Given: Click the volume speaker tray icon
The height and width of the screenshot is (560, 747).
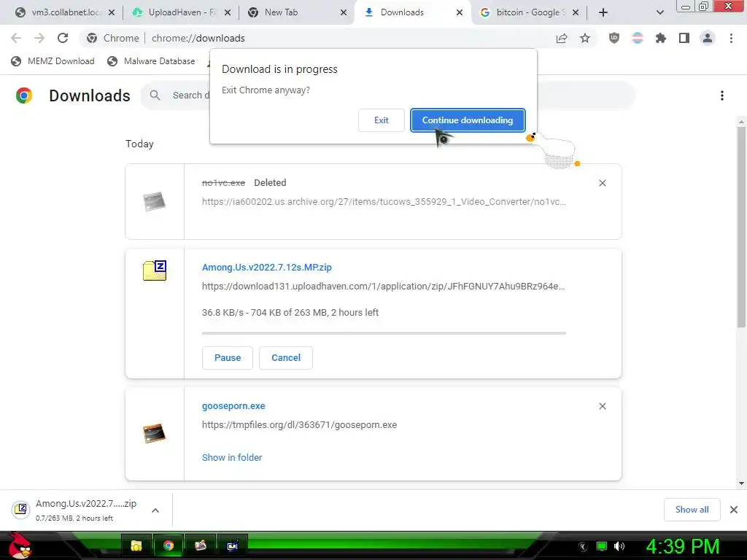Looking at the screenshot, I should click(x=619, y=546).
